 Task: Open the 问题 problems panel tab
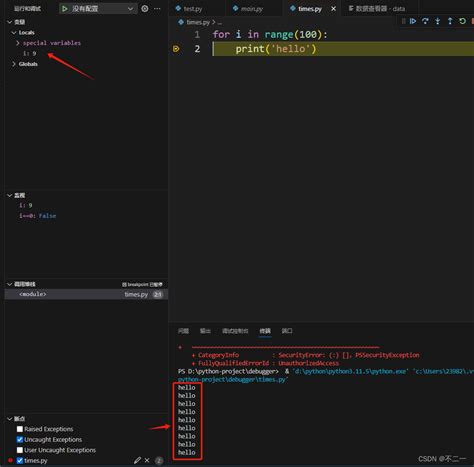tap(183, 331)
